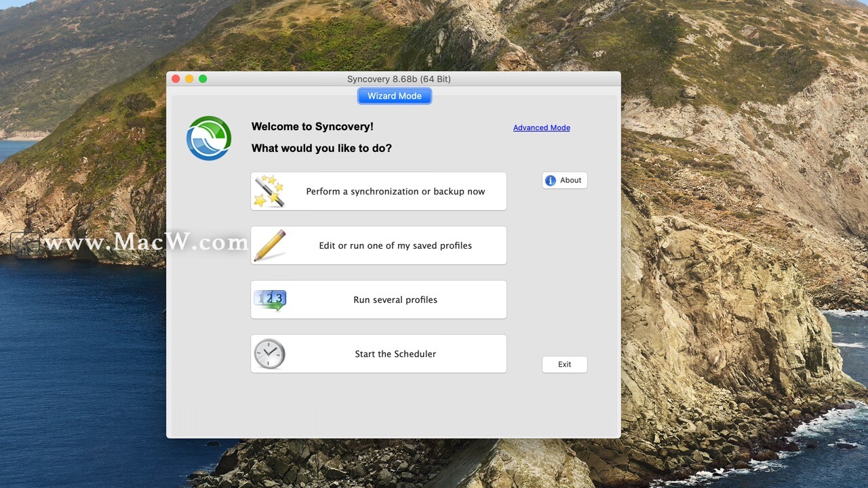Click the Syncovery logo icon
This screenshot has width=868, height=488.
209,138
